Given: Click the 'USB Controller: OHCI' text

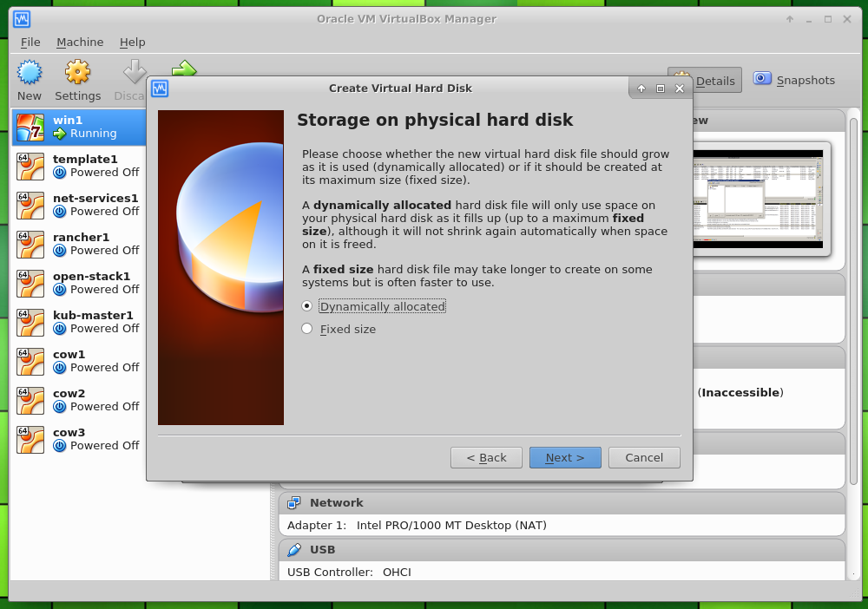Looking at the screenshot, I should (x=349, y=572).
